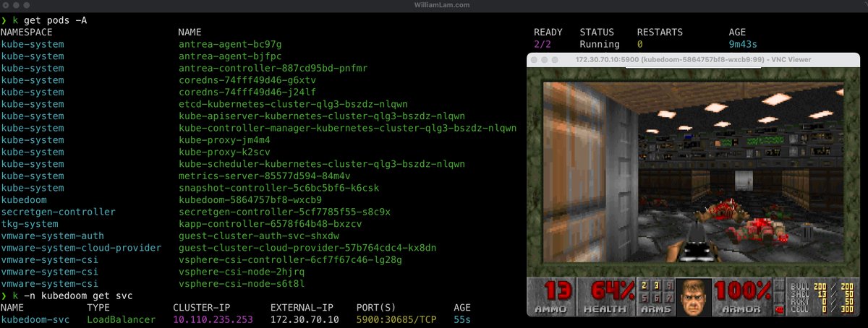868x328 pixels.
Task: Click pod name kubedoom-5864757bf8-wxcb9 in terminal
Action: pyautogui.click(x=250, y=199)
